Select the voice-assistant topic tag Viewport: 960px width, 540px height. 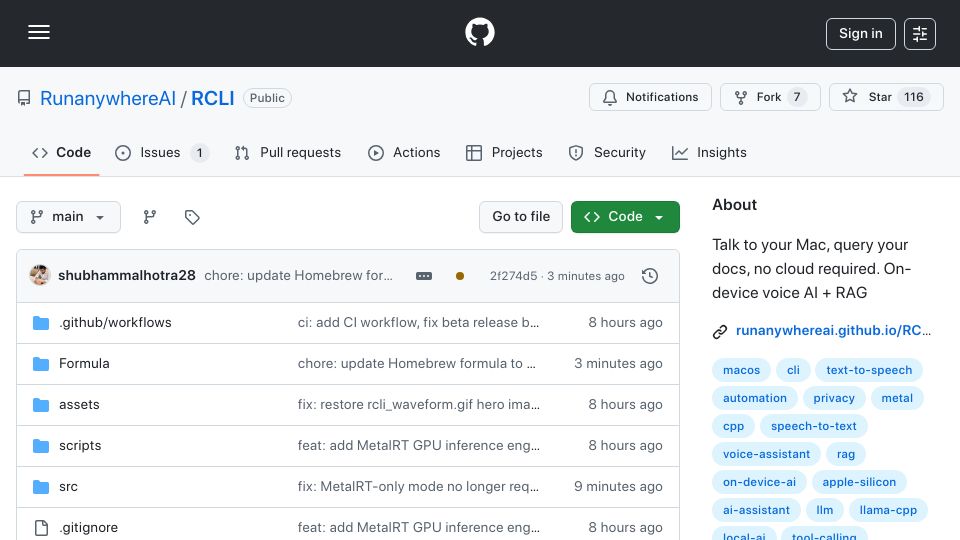(x=767, y=455)
